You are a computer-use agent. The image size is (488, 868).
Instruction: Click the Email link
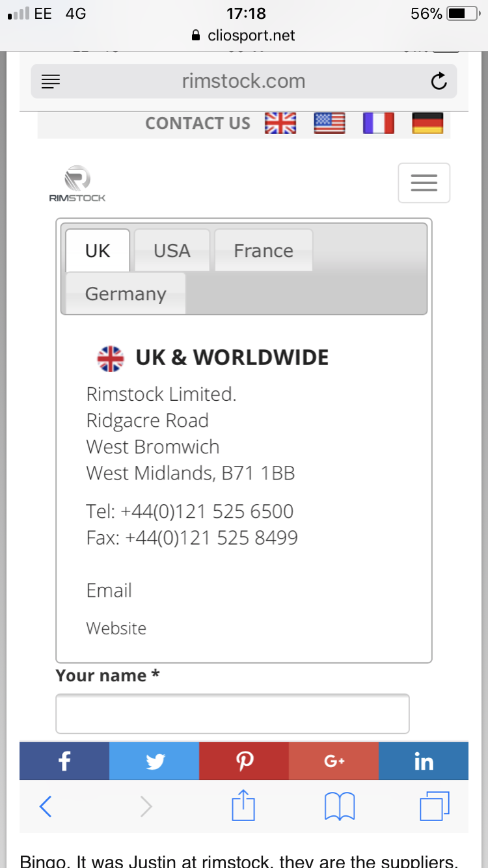tap(109, 590)
